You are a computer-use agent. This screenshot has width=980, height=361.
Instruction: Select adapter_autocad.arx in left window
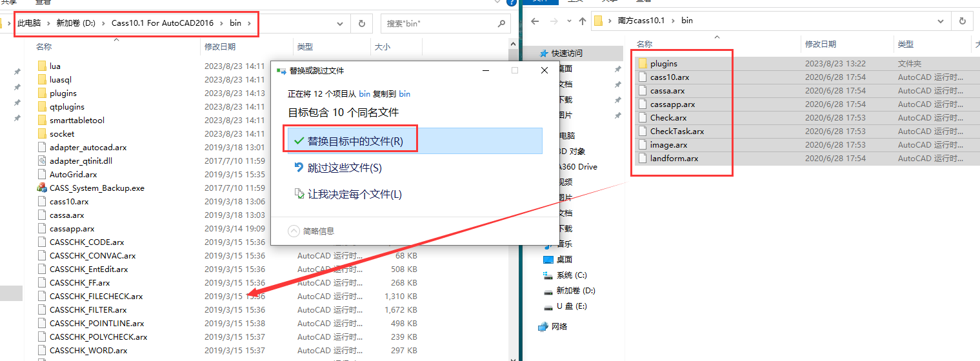pos(88,147)
